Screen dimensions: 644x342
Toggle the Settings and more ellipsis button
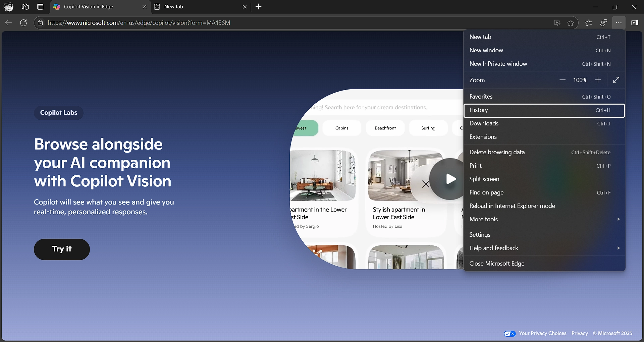click(619, 23)
